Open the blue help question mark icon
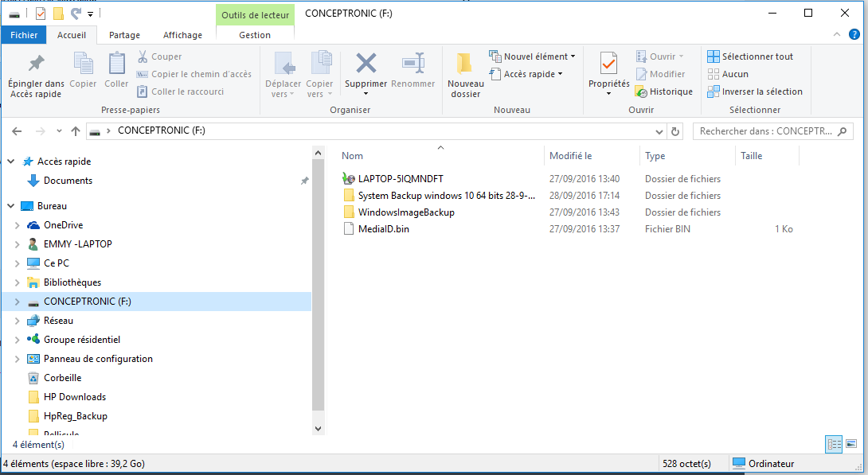Image resolution: width=868 pixels, height=475 pixels. (x=854, y=35)
